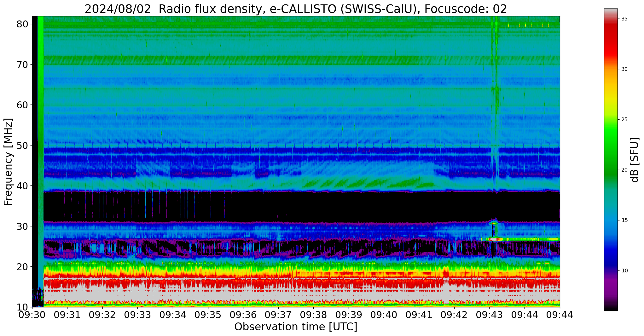644x336 pixels.
Task: Click the y-axis tick label 20
Action: coord(22,267)
